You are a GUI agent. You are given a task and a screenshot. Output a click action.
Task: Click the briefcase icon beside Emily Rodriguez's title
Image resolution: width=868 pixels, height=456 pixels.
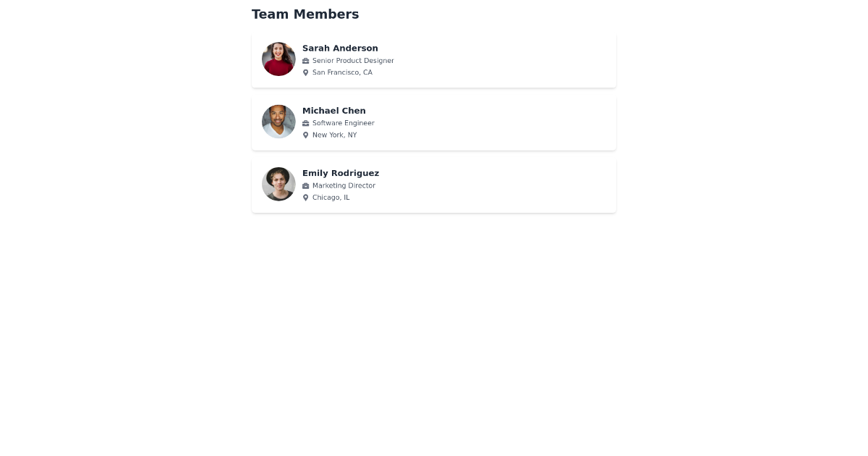pos(306,185)
